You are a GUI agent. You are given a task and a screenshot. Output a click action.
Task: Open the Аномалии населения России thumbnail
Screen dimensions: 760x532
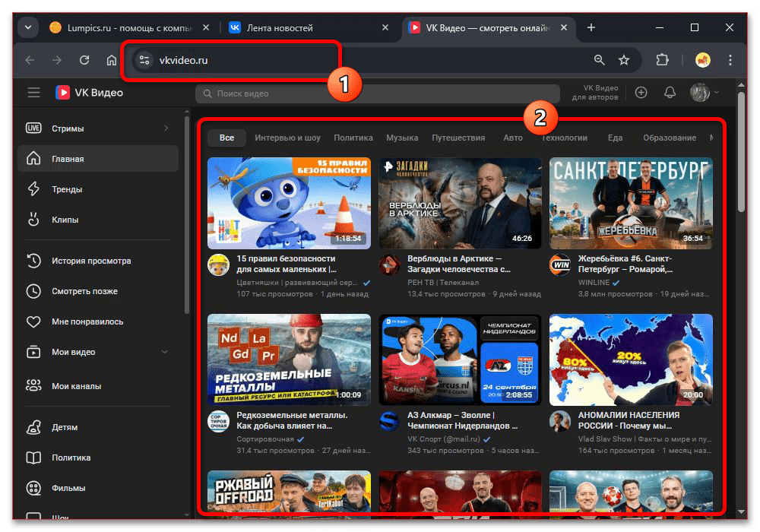pos(631,359)
